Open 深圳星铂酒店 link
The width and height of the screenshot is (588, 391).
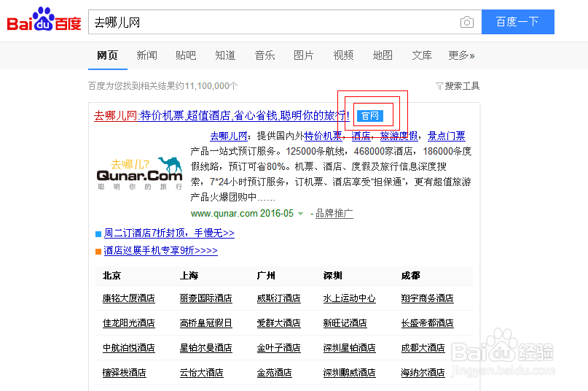[x=350, y=348]
